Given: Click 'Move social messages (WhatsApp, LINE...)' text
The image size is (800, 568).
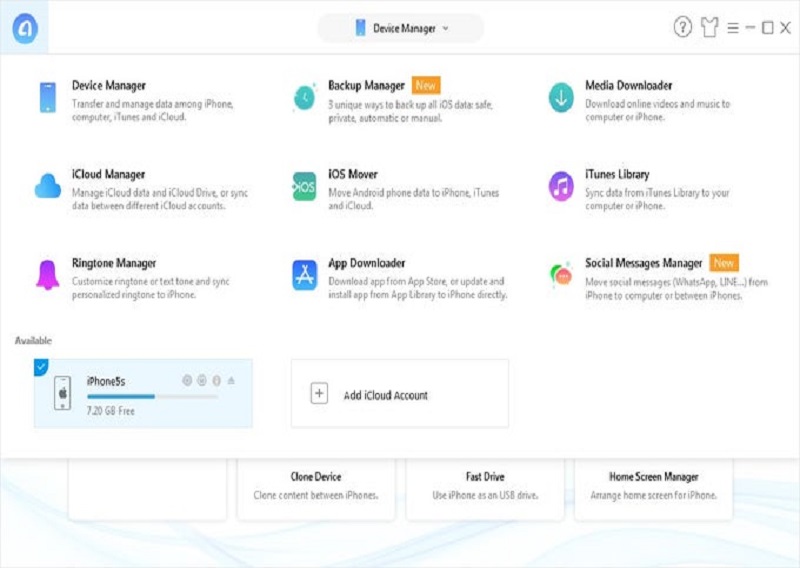Looking at the screenshot, I should pos(676,288).
